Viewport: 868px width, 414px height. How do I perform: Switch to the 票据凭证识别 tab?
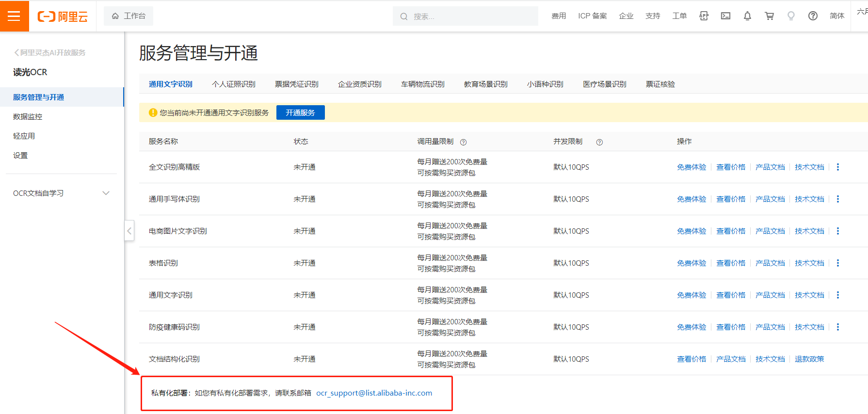297,84
